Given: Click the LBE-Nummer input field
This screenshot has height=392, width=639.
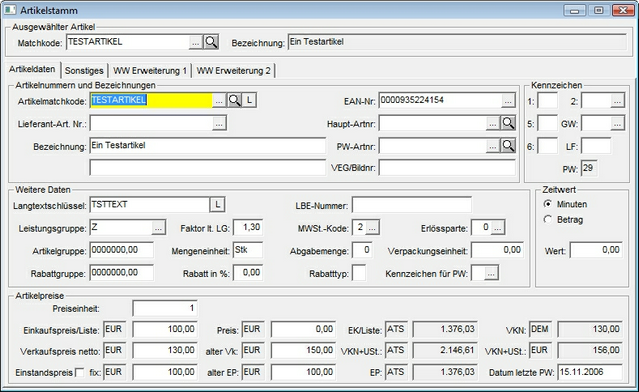Looking at the screenshot, I should pos(412,205).
